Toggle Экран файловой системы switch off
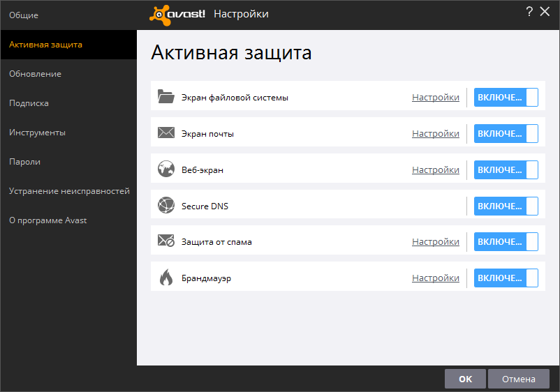Image resolution: width=560 pixels, height=392 pixels. [x=506, y=98]
